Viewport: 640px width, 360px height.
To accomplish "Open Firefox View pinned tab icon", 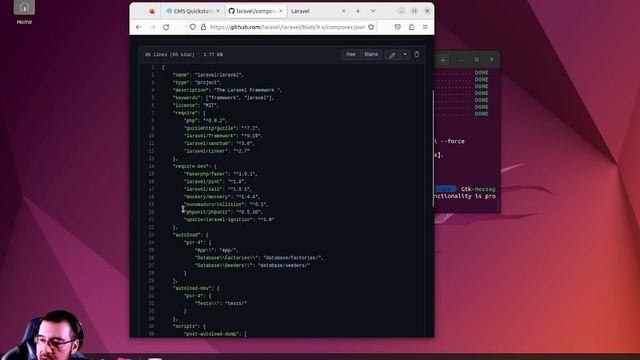I will point(152,11).
